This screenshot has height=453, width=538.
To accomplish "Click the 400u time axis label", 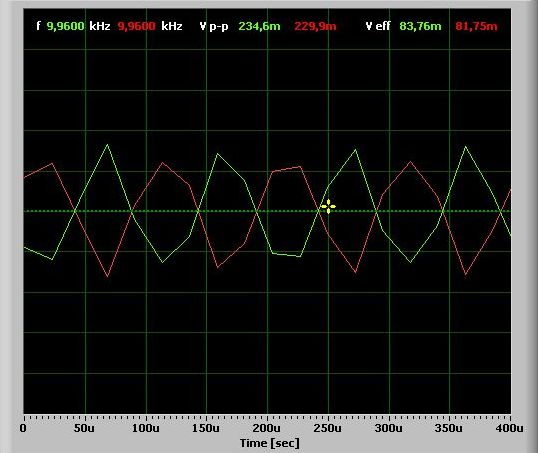I will click(x=510, y=428).
